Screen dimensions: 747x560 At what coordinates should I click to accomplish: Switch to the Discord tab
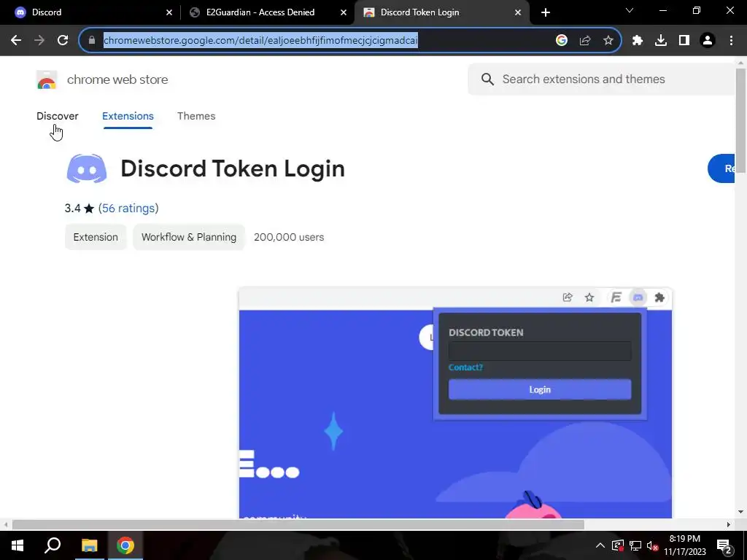coord(90,12)
